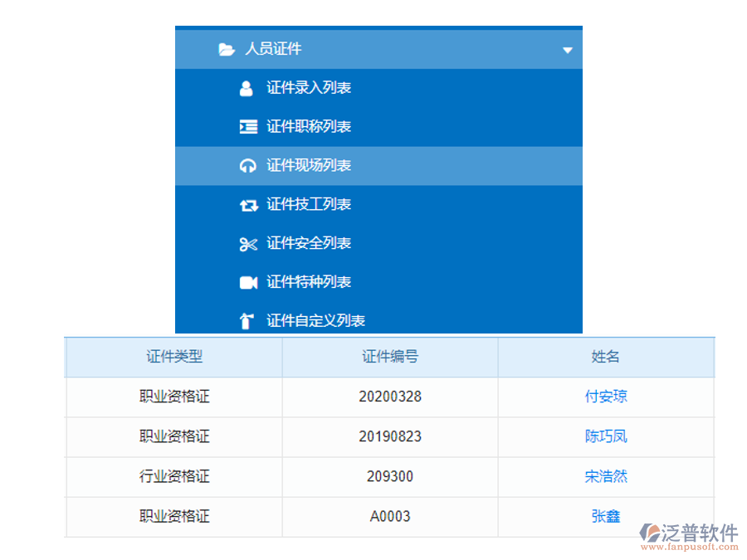Open 证件录入列表 menu item
The width and height of the screenshot is (747, 560).
[378, 88]
